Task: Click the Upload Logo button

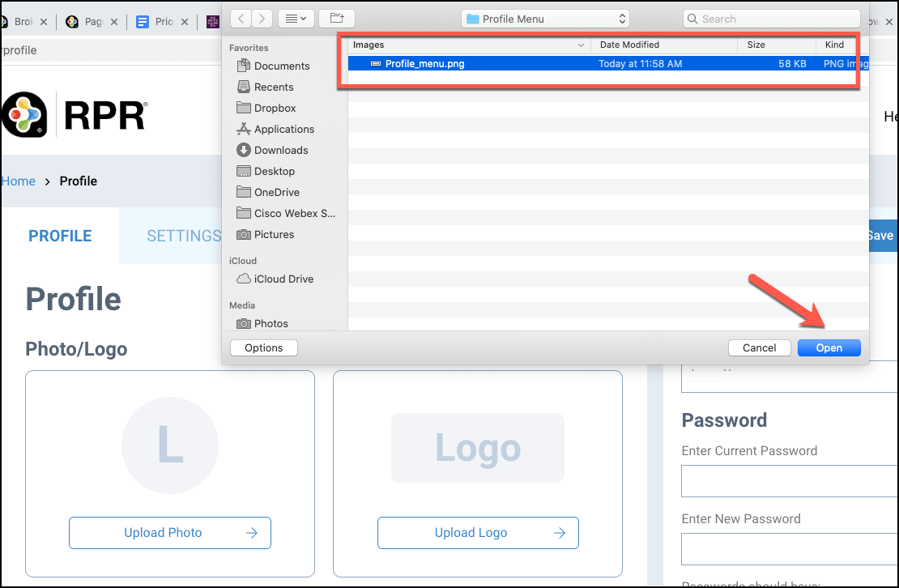Action: point(478,532)
